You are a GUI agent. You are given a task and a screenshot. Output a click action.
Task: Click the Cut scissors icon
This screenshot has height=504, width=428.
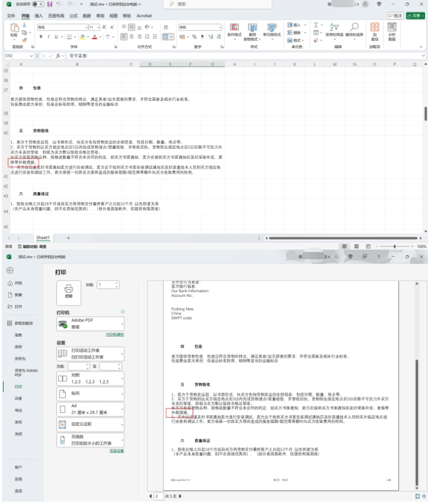pyautogui.click(x=24, y=25)
